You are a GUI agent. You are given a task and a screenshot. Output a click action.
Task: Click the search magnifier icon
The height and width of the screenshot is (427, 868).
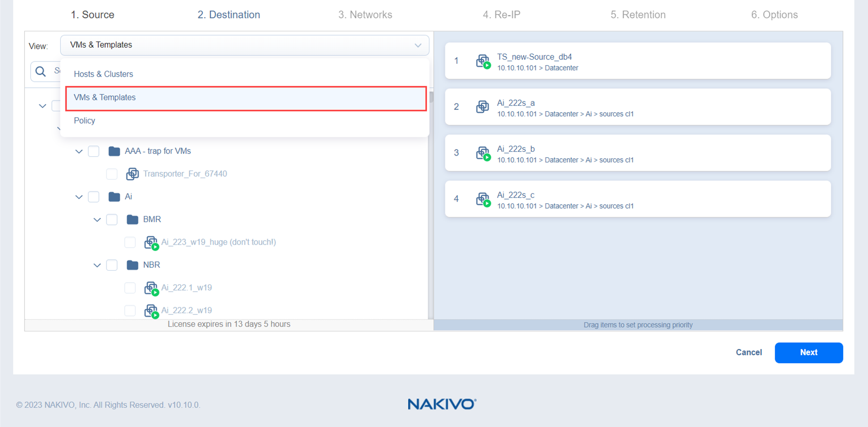pyautogui.click(x=40, y=71)
